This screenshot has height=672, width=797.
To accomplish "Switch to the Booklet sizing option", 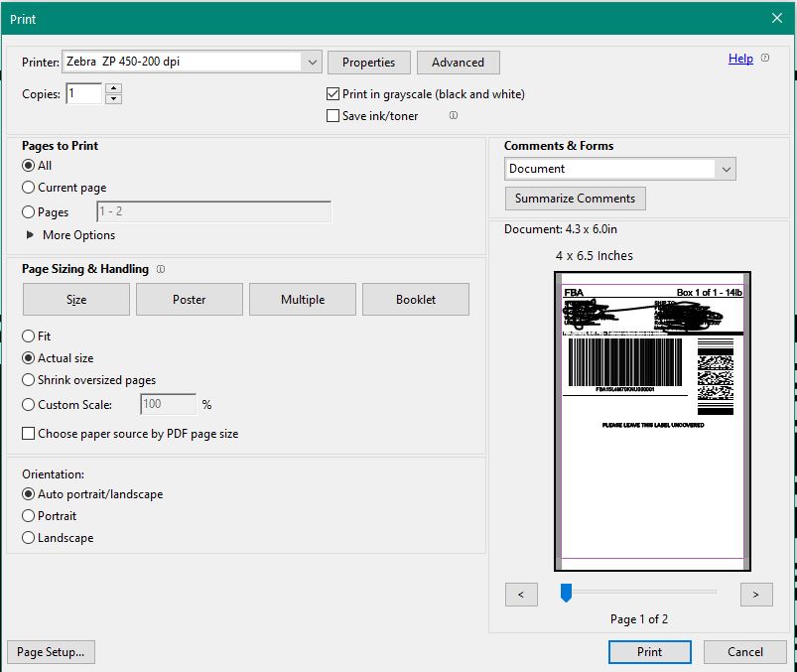I will pyautogui.click(x=416, y=300).
